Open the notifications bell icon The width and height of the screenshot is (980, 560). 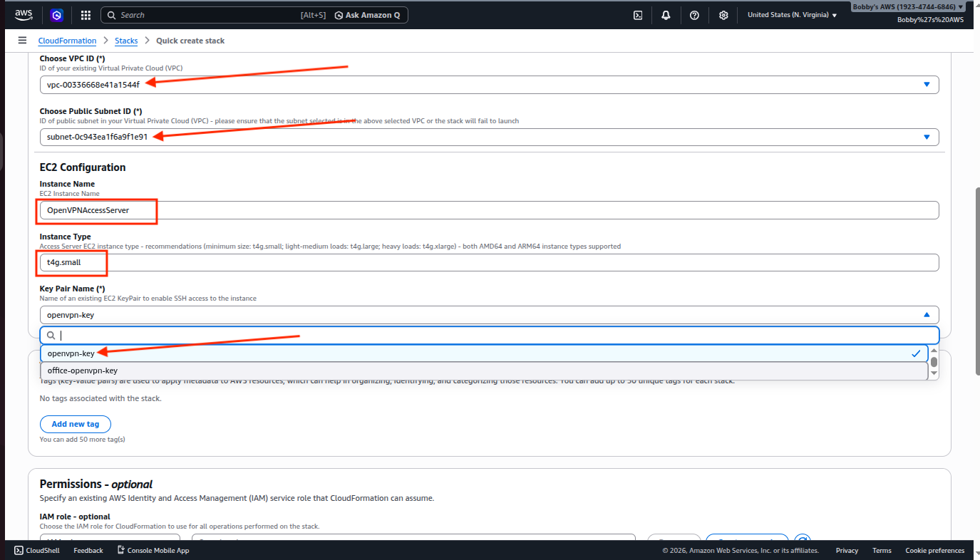pyautogui.click(x=666, y=15)
